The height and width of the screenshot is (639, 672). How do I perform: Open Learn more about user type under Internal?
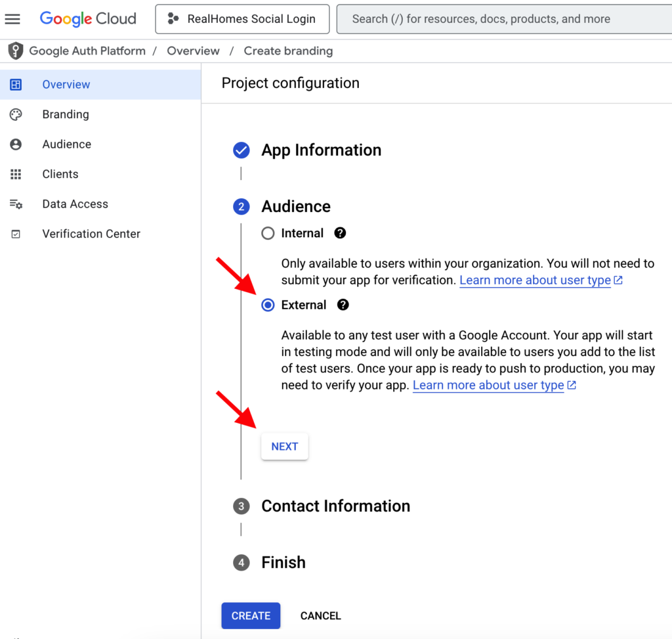[x=535, y=280]
